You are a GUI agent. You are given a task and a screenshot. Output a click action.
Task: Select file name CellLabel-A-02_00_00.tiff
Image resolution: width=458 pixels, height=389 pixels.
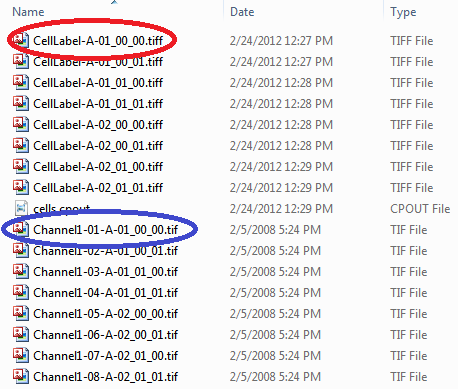(98, 125)
